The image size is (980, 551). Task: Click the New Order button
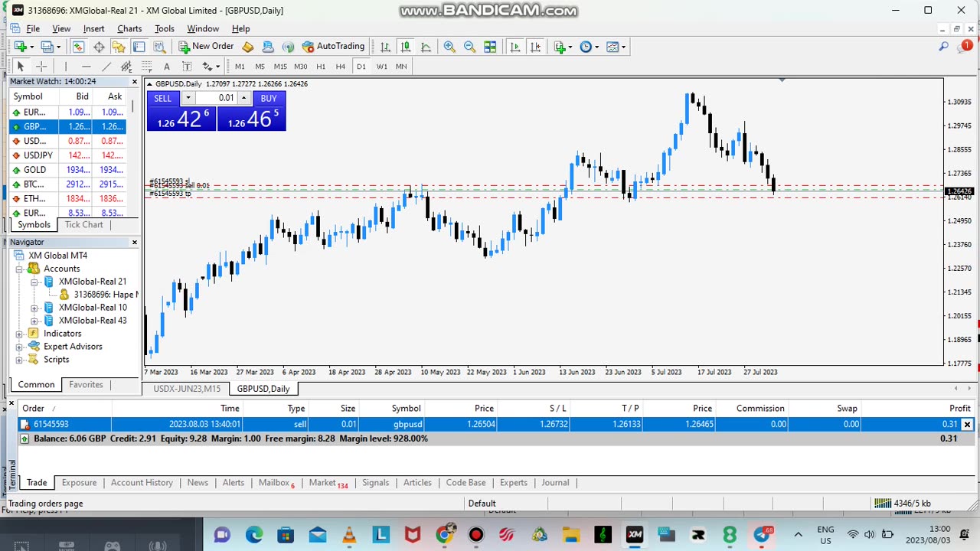(x=206, y=47)
